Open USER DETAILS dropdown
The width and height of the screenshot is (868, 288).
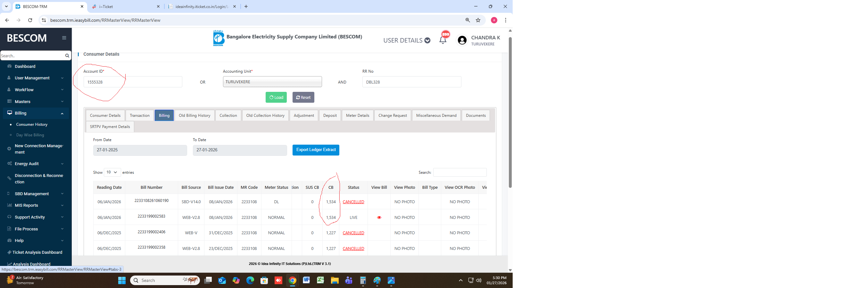coord(407,40)
